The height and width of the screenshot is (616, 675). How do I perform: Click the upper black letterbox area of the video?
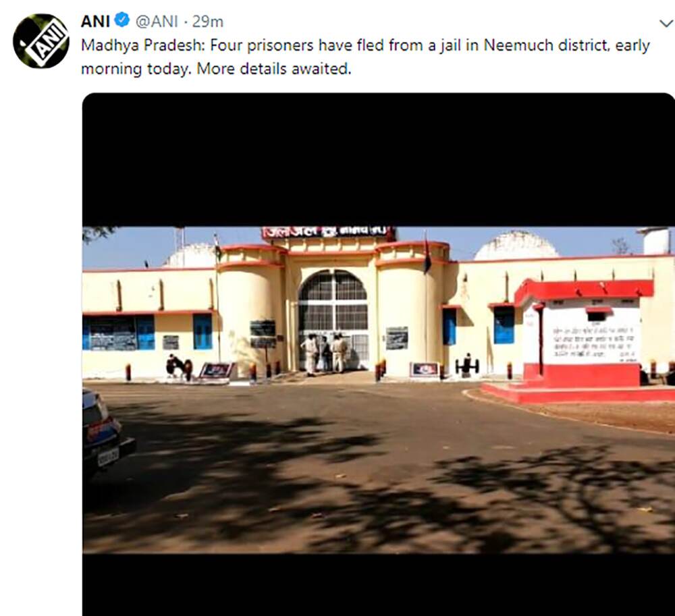point(379,160)
